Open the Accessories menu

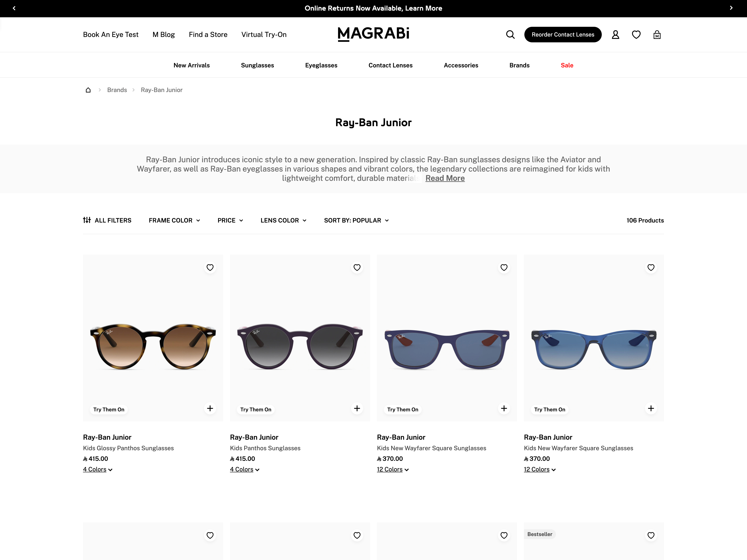[x=461, y=65]
